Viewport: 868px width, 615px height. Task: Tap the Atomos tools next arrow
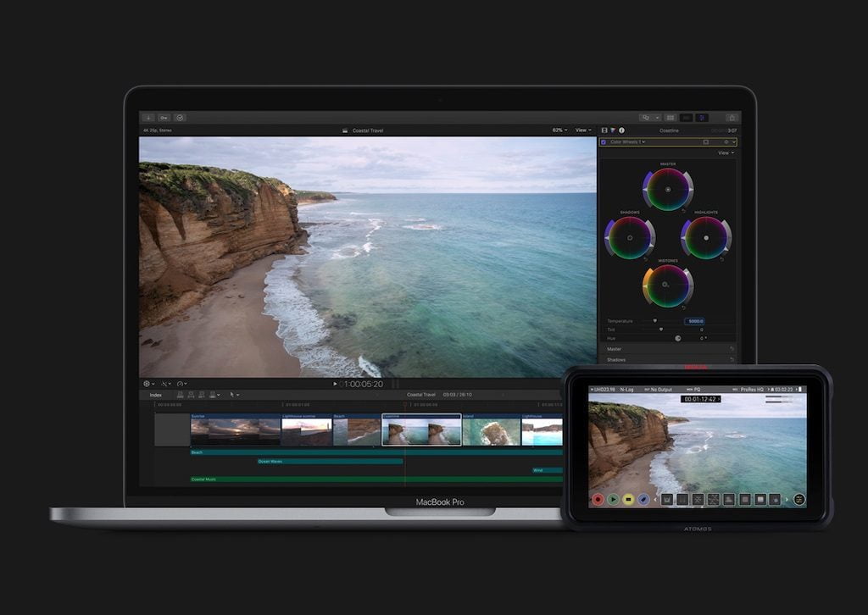coord(787,500)
